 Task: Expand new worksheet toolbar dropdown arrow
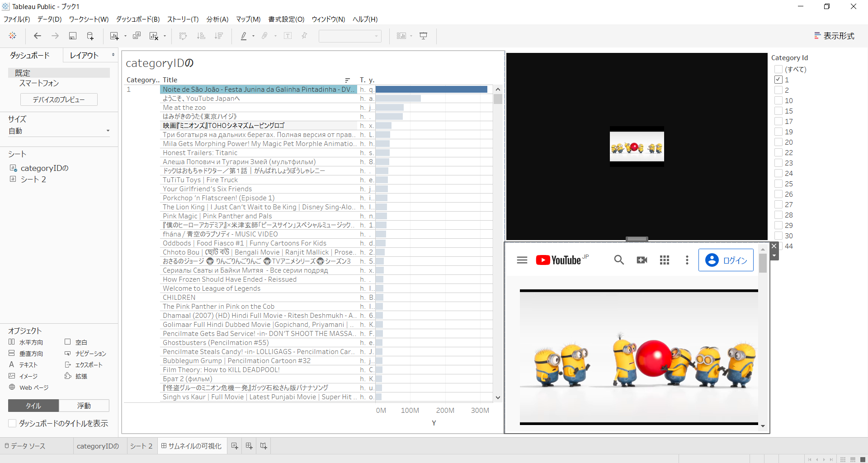click(x=125, y=36)
